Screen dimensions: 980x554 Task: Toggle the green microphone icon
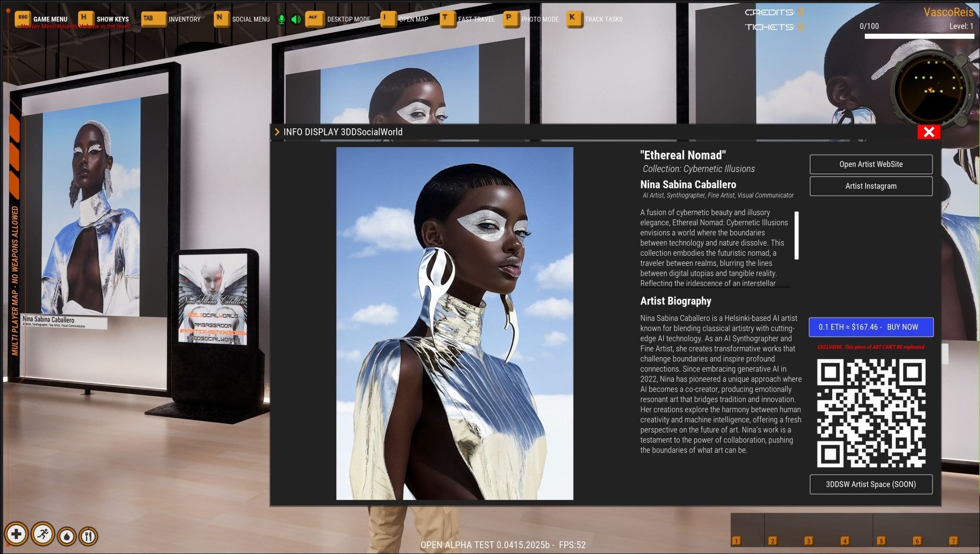[282, 19]
